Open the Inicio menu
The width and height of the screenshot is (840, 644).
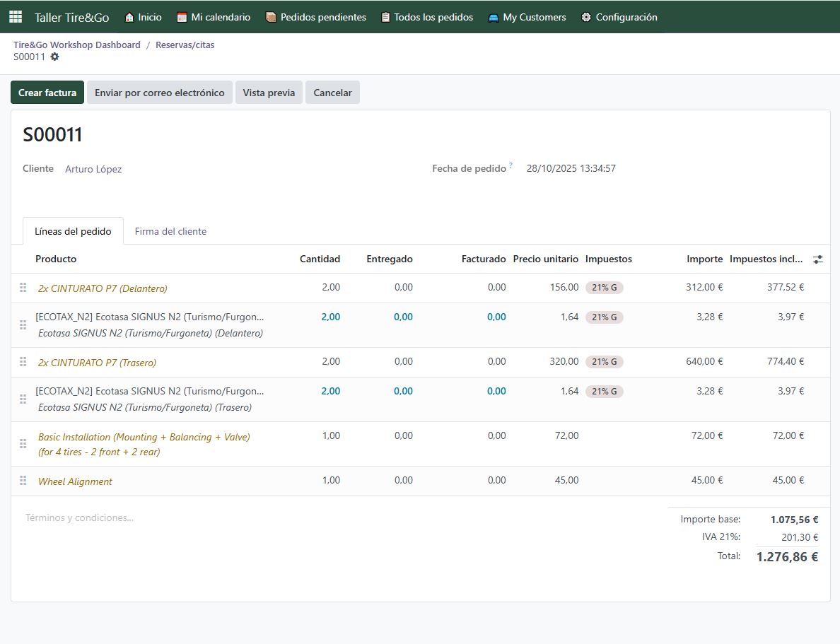[143, 17]
